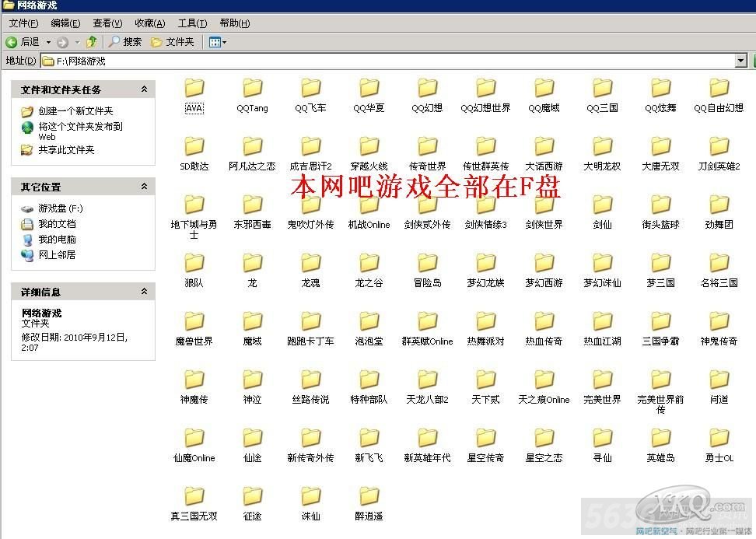Go to 游戏盘 (F:) location
756x539 pixels.
(52, 208)
